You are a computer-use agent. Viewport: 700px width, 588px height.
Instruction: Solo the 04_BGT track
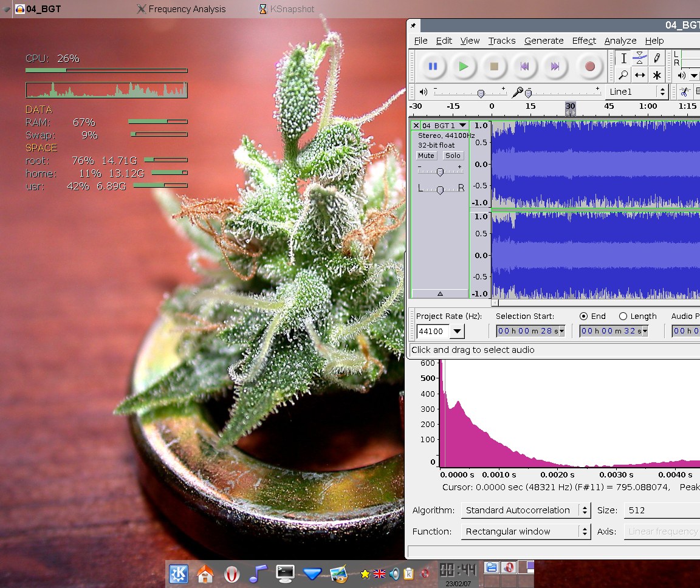click(x=453, y=156)
